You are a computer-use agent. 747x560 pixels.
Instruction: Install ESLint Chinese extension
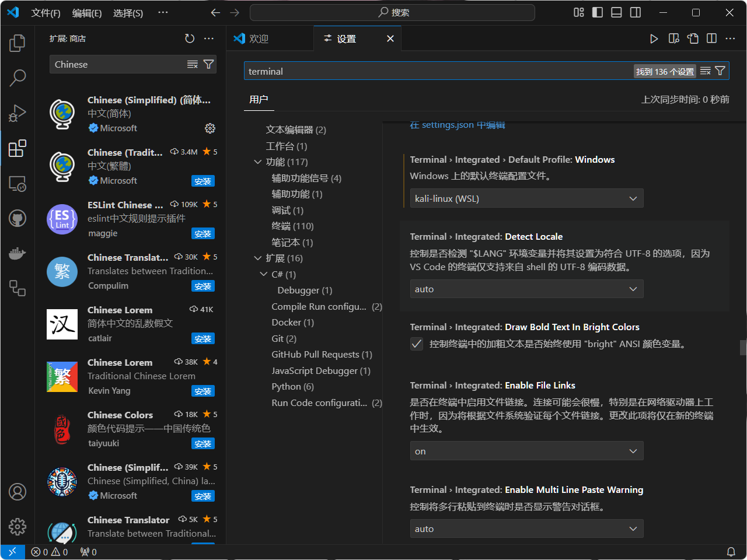(203, 234)
